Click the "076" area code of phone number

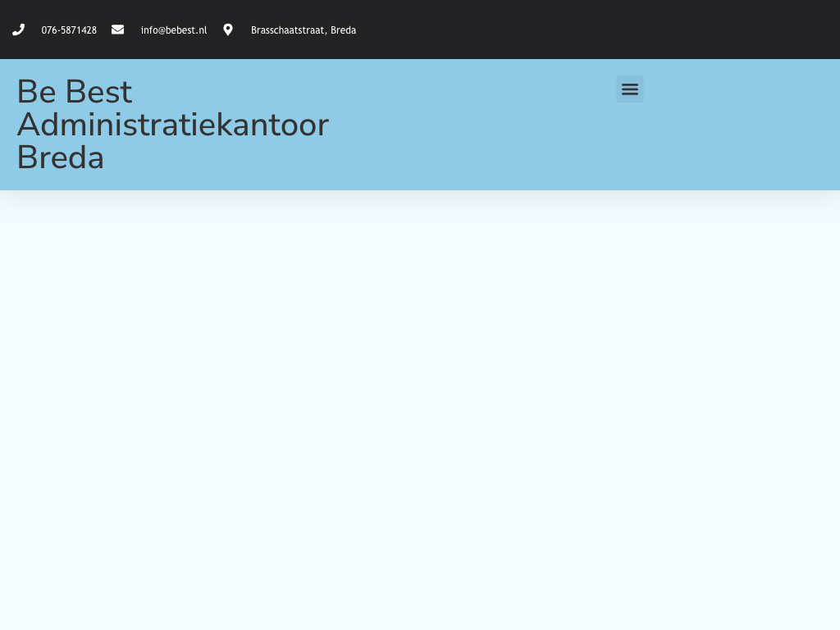click(x=48, y=30)
